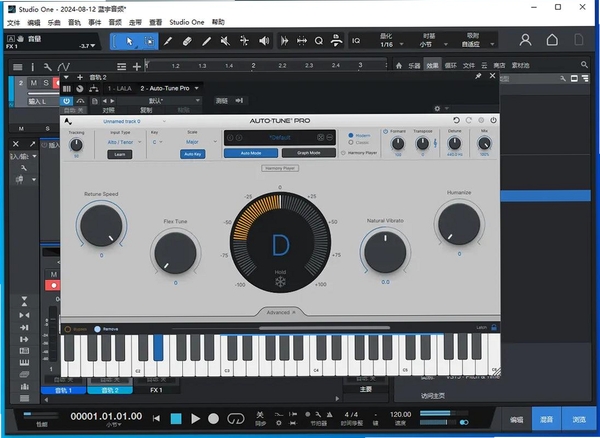Viewport: 600px width, 438px height.
Task: Toggle plugin bypass power button
Action: [67, 101]
